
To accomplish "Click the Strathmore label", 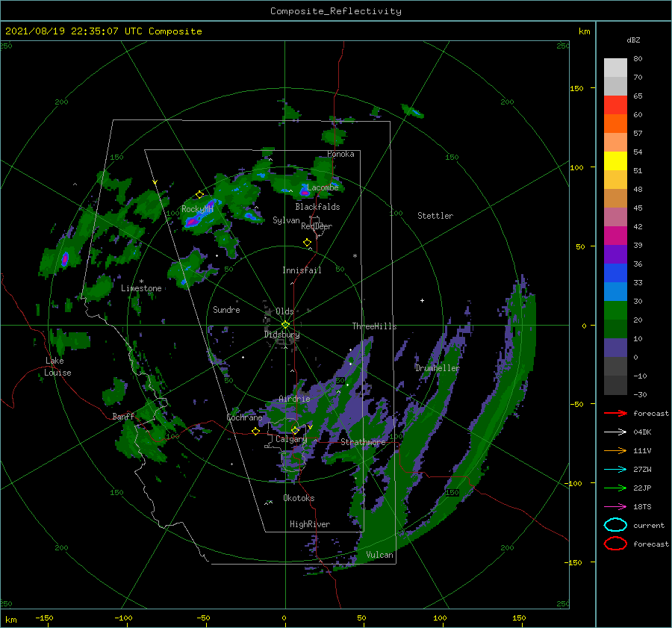I will tap(363, 442).
